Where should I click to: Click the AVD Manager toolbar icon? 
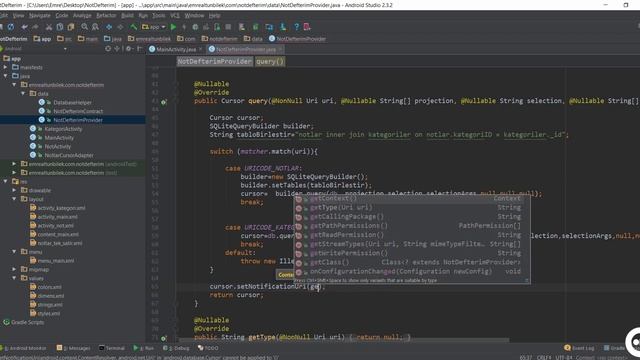[x=242, y=27]
